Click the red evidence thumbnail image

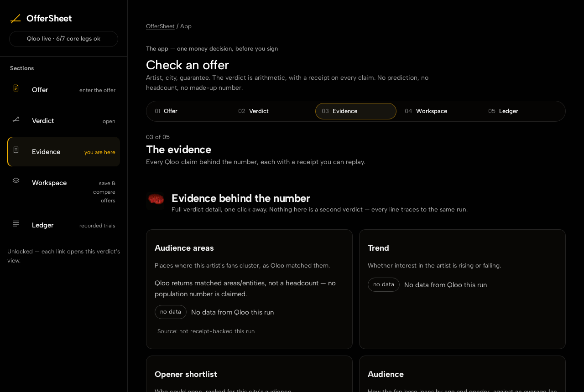click(x=155, y=201)
